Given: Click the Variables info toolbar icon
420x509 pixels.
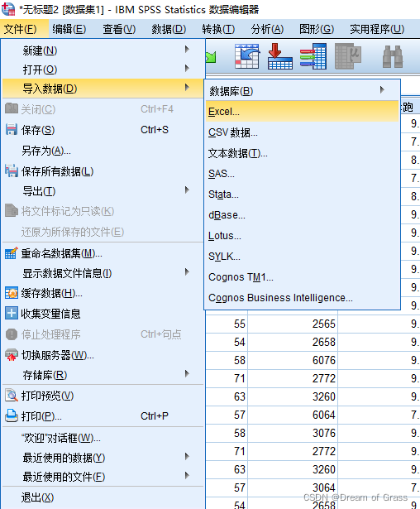Looking at the screenshot, I should coord(313,56).
